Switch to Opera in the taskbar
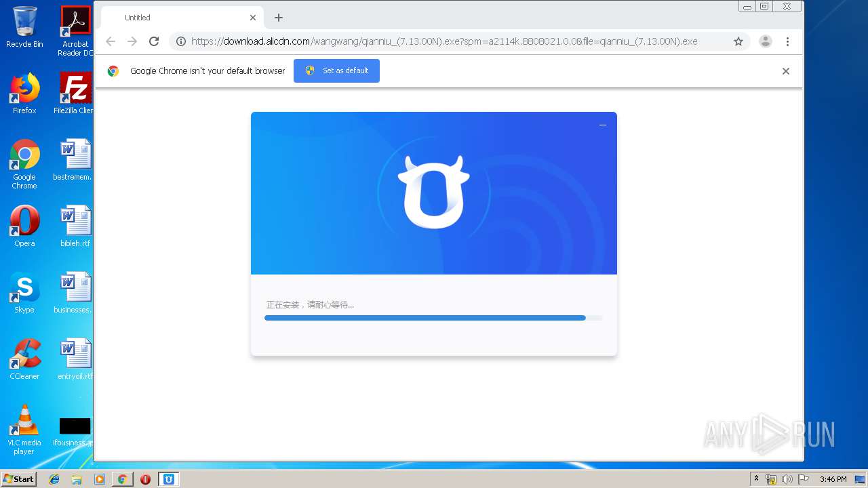The width and height of the screenshot is (868, 488). (145, 479)
